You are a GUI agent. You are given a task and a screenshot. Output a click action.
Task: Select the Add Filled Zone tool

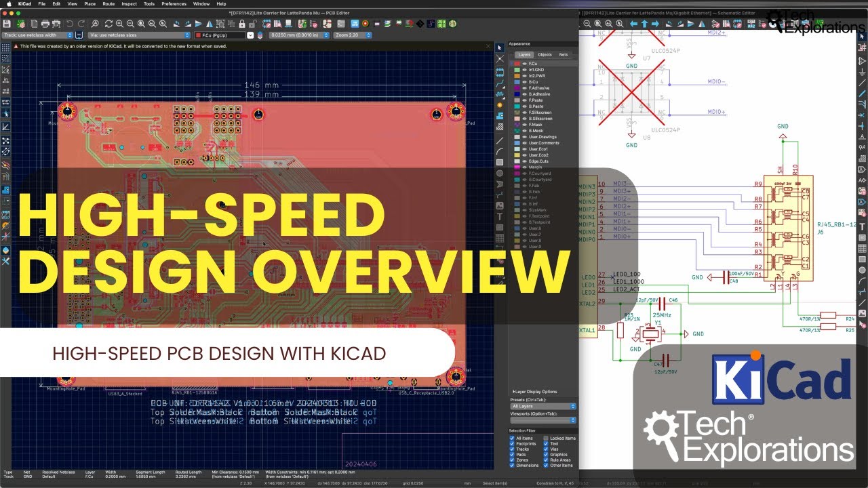pos(500,116)
